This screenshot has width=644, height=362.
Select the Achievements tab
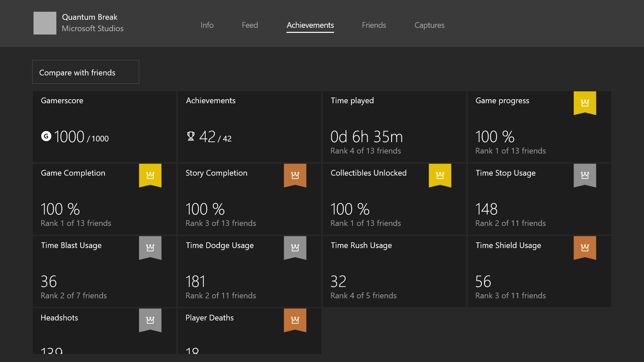click(x=310, y=25)
